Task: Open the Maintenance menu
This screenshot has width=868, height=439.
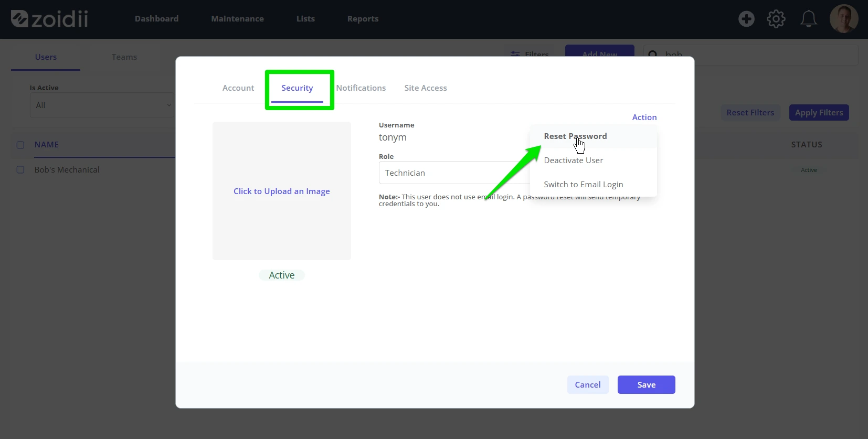Action: [237, 19]
